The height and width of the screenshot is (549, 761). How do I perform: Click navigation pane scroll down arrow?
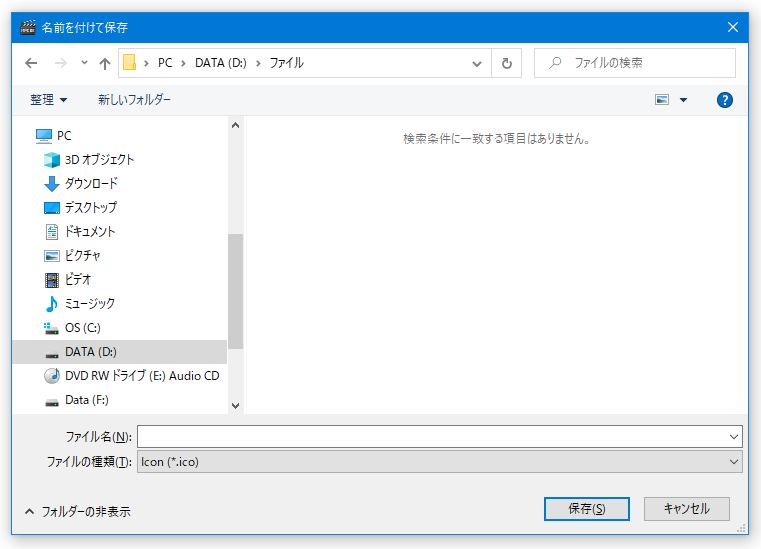pos(235,406)
